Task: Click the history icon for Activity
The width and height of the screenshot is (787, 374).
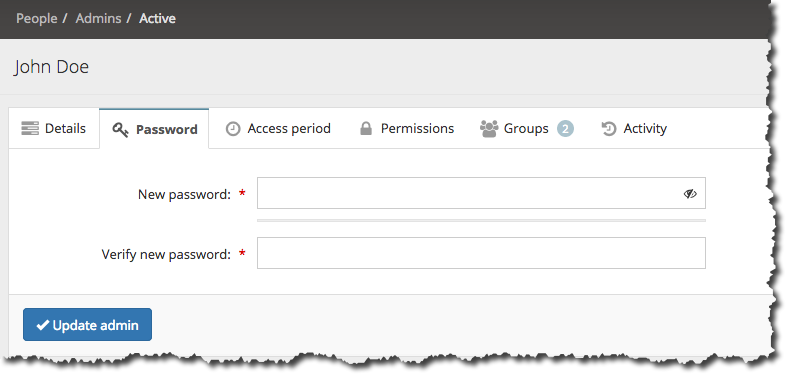Action: point(609,129)
